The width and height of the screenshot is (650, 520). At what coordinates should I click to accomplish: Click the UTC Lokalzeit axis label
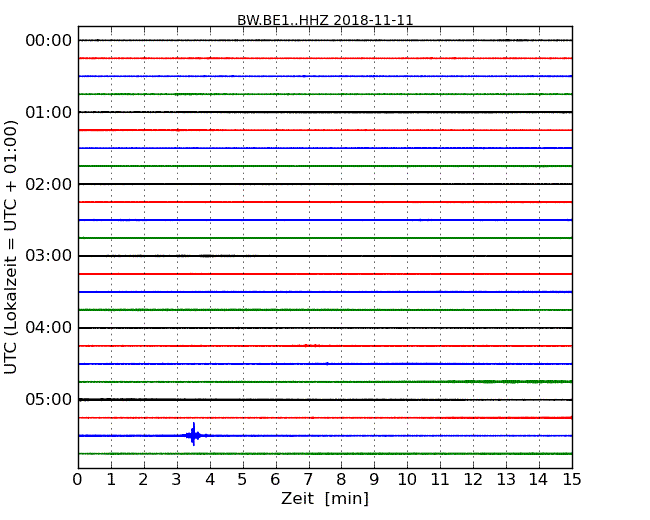(11, 247)
